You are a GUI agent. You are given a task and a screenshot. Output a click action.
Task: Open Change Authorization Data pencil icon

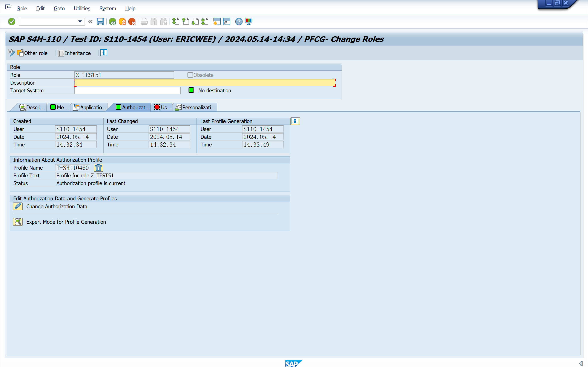pyautogui.click(x=18, y=206)
